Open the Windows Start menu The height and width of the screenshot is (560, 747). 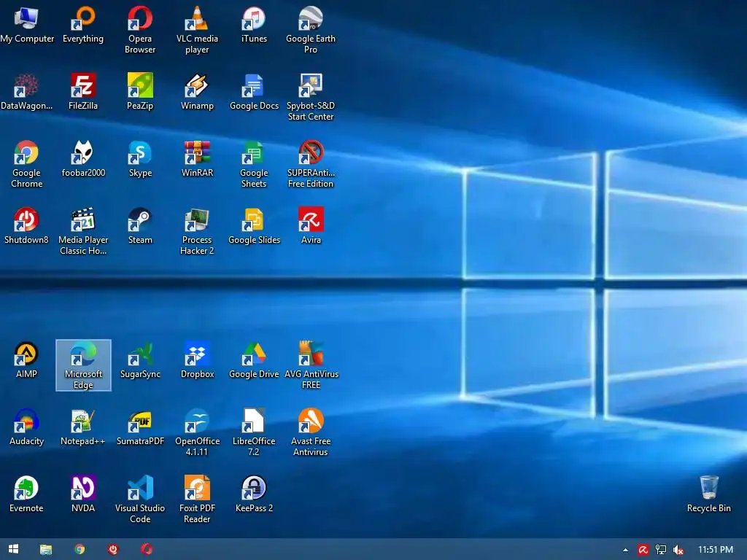(x=13, y=549)
